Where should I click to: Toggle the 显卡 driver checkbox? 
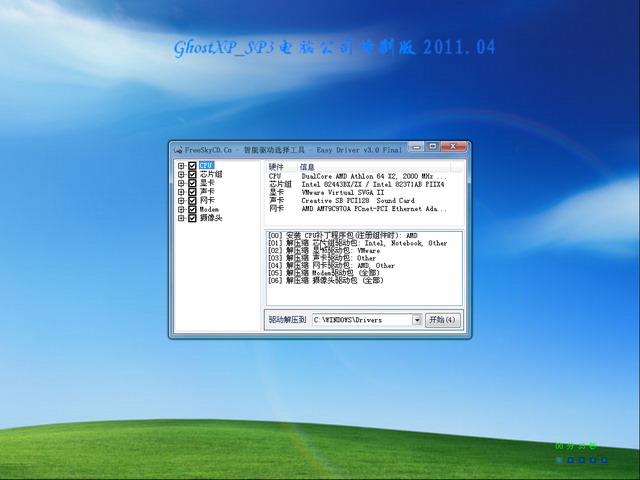click(x=192, y=183)
